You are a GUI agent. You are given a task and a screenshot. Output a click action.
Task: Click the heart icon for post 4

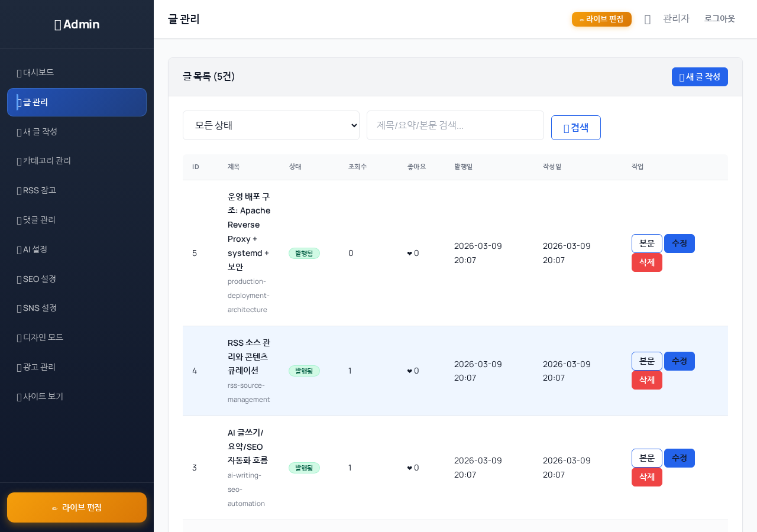click(409, 371)
